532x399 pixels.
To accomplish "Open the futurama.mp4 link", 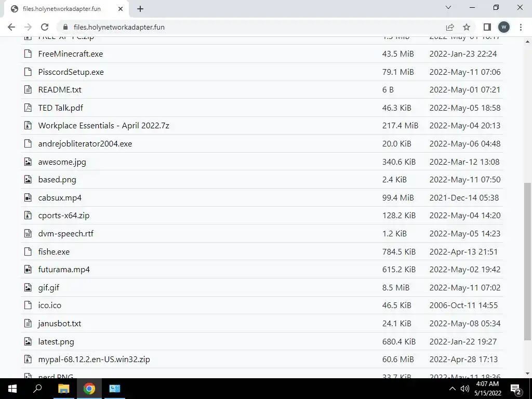I will coord(64,270).
